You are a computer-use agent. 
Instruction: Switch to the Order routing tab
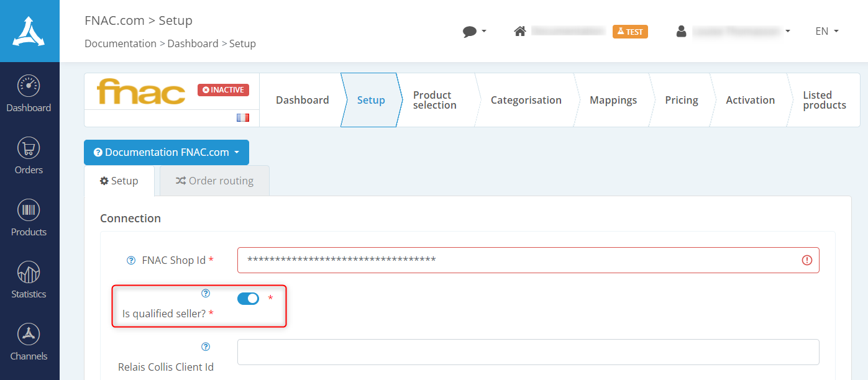(x=214, y=181)
